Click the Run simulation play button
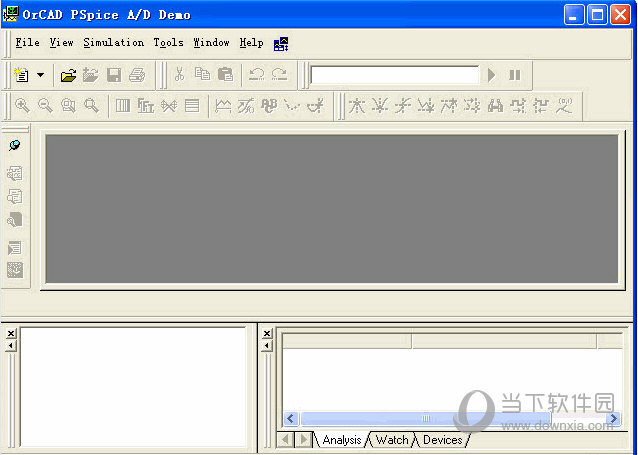Image resolution: width=638 pixels, height=455 pixels. point(492,75)
